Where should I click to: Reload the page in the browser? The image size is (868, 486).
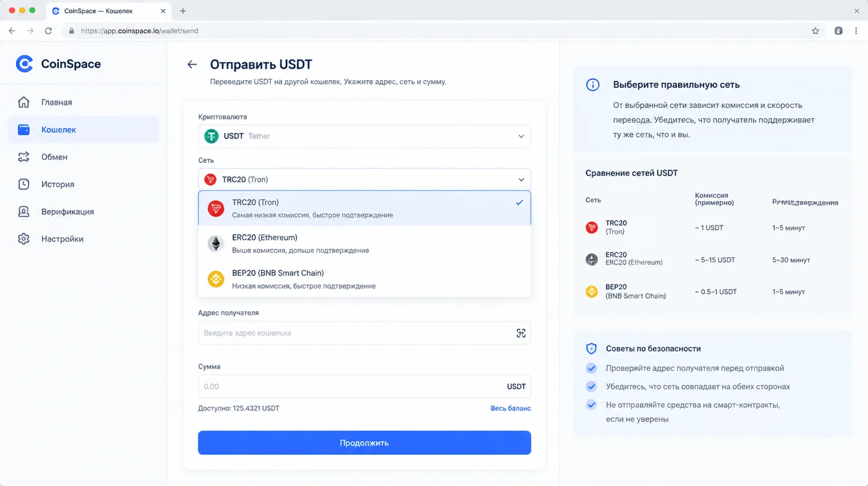(48, 30)
